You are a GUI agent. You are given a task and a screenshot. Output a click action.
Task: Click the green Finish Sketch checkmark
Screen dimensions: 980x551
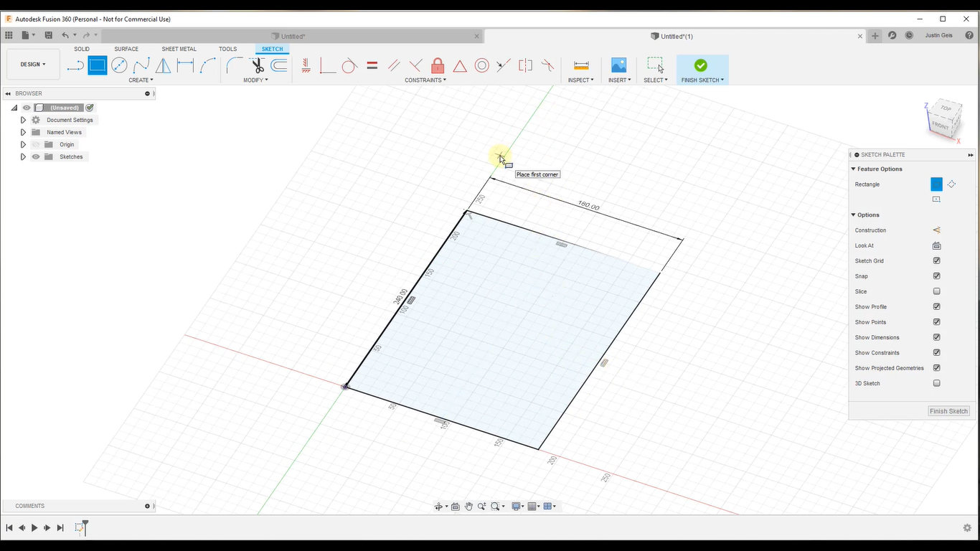[701, 65]
